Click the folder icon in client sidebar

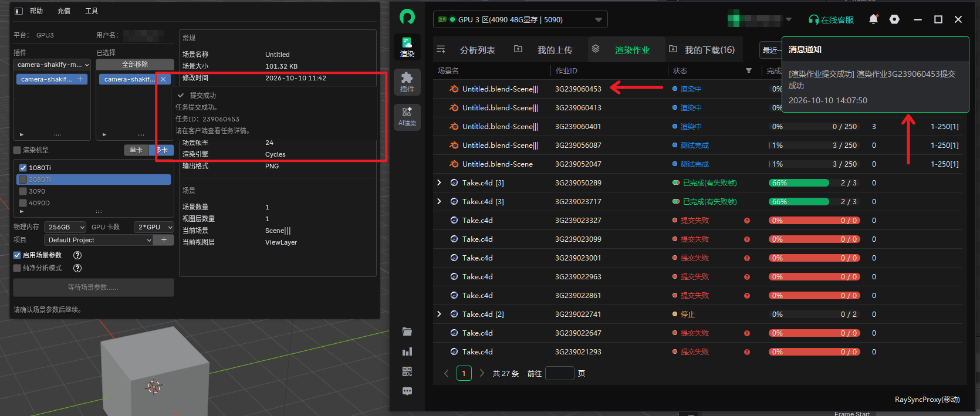coord(407,332)
